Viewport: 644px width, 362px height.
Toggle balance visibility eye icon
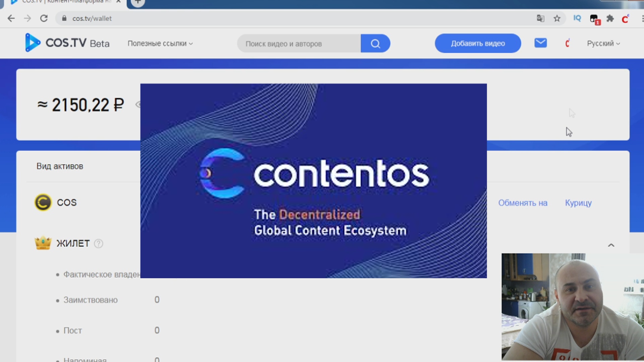pos(138,105)
